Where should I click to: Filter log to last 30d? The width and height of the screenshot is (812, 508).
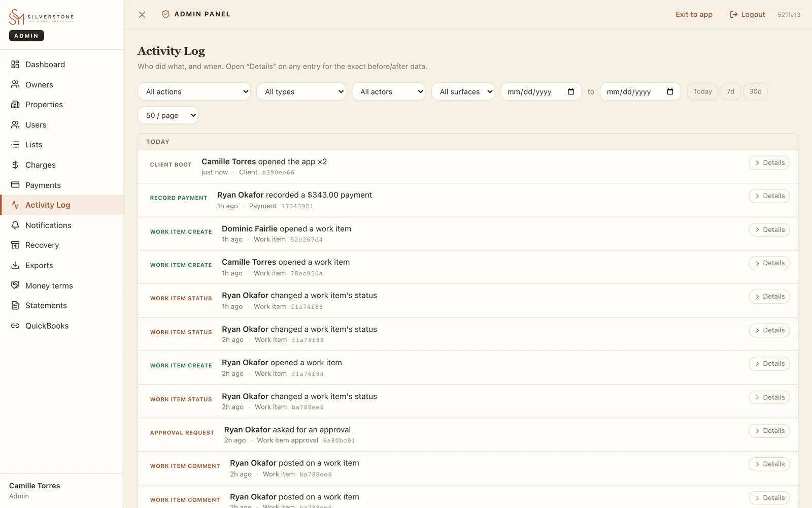[755, 91]
